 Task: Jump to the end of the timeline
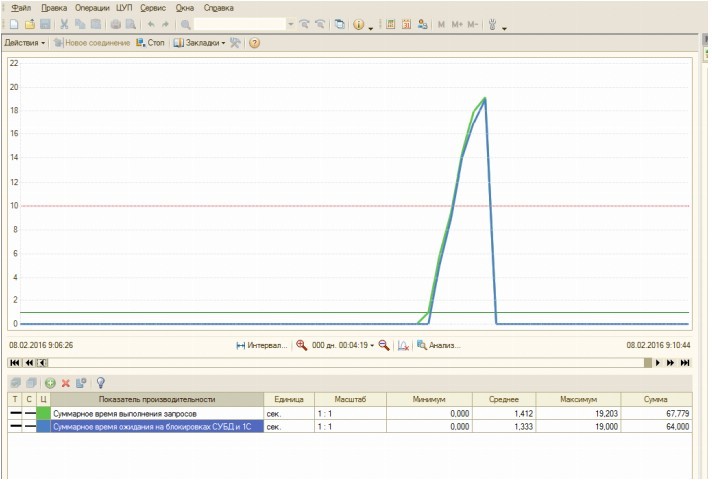(x=685, y=363)
